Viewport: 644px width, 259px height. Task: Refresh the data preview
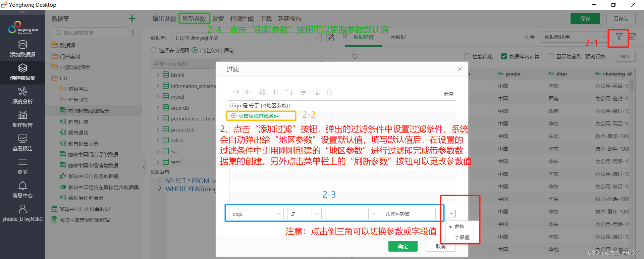click(355, 56)
